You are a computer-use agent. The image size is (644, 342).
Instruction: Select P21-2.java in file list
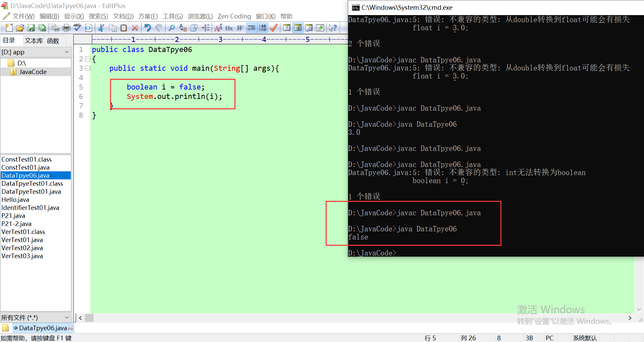tap(16, 224)
